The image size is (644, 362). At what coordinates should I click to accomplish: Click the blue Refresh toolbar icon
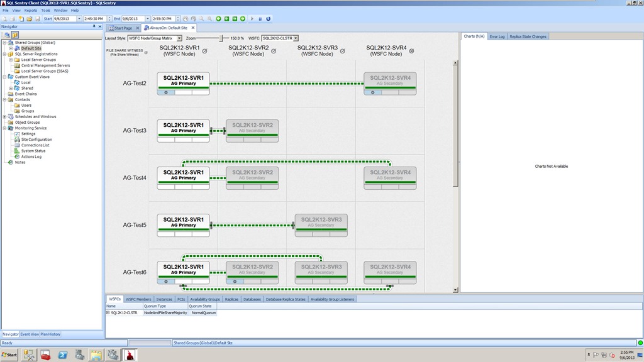268,19
